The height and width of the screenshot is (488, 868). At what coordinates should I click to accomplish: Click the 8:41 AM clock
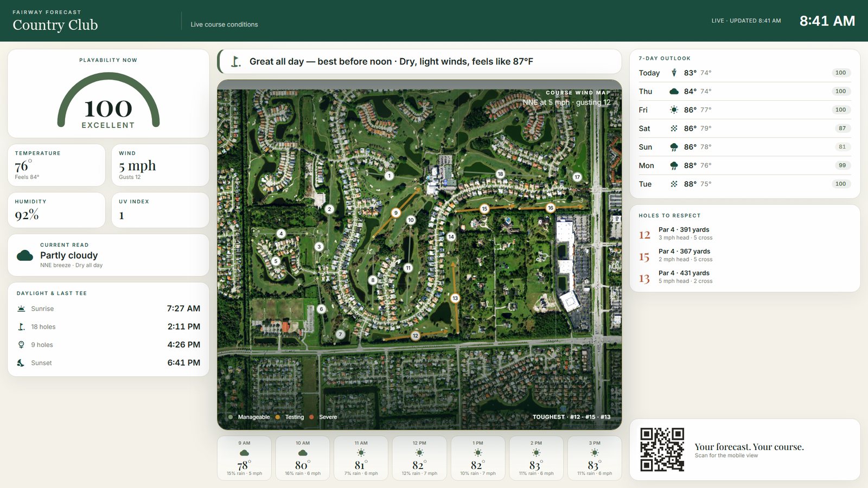pos(827,21)
